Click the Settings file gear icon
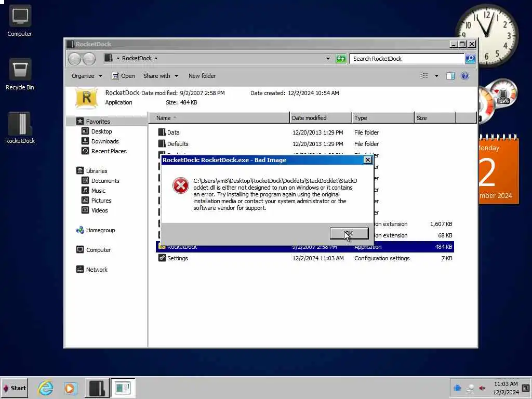Viewport: 532px width, 399px height. coord(162,258)
